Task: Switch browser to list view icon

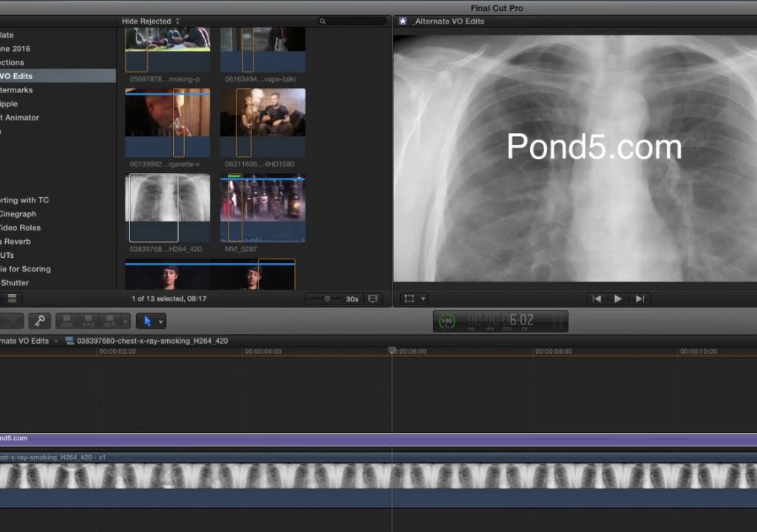Action: click(x=12, y=299)
